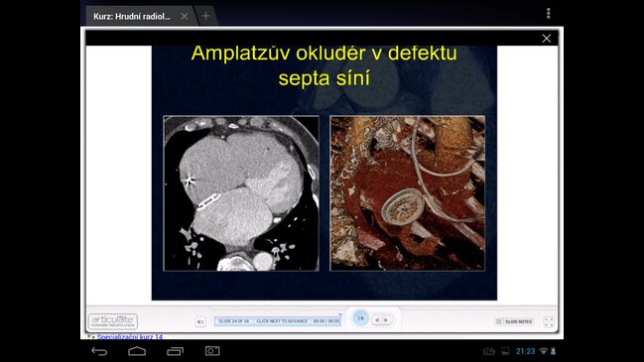Click the play/pause playback button
The image size is (644, 362).
coord(360,318)
